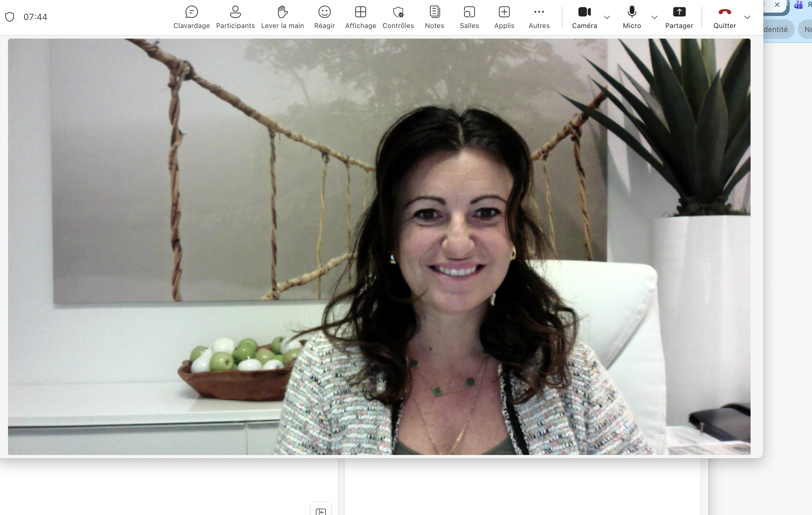
Task: Show the Participants list
Action: (x=235, y=17)
